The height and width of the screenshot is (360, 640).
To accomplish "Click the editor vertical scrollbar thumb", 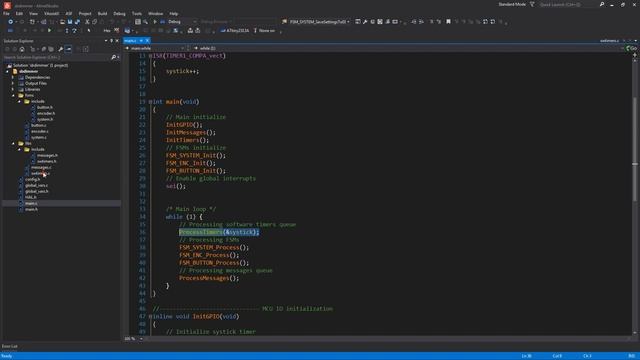I will pyautogui.click(x=635, y=149).
